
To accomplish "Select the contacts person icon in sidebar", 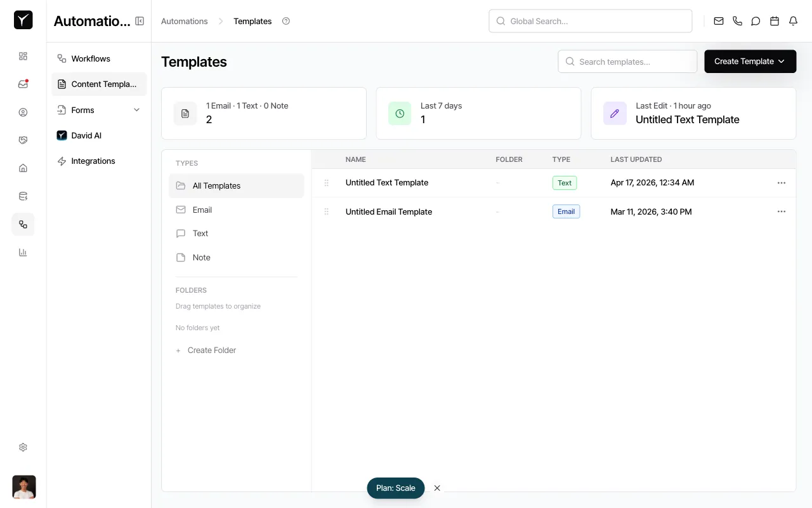I will coord(23,112).
